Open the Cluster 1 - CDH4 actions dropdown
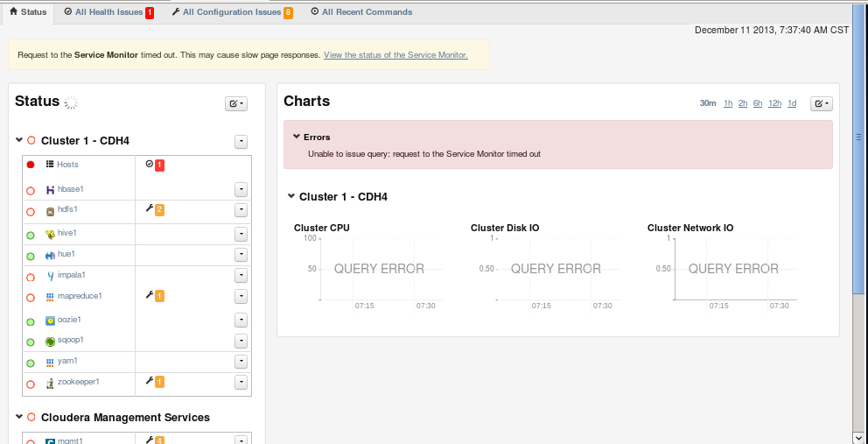Screen dimensions: 868x444 (241, 141)
